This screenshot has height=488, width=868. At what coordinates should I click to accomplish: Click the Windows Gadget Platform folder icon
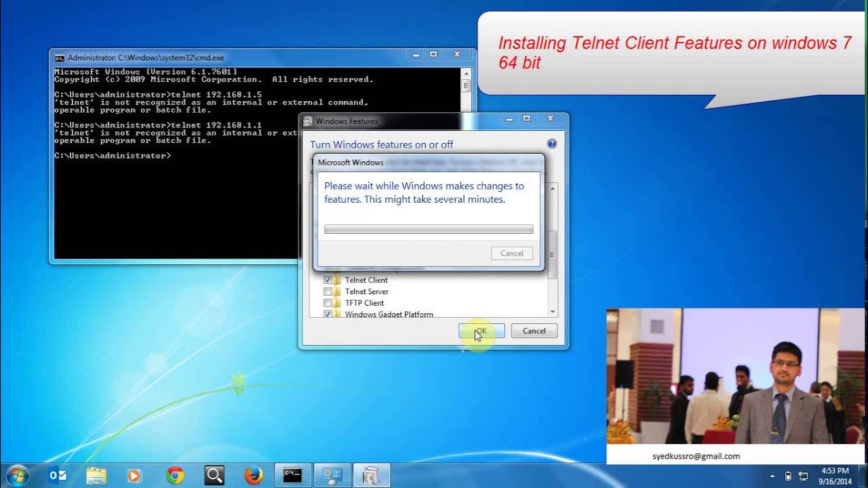coord(338,314)
